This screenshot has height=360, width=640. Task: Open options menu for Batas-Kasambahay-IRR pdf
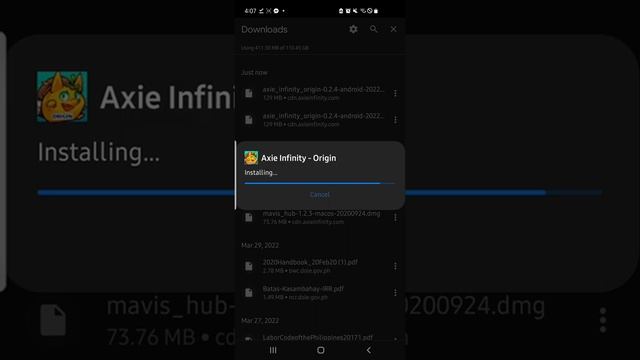click(x=395, y=293)
